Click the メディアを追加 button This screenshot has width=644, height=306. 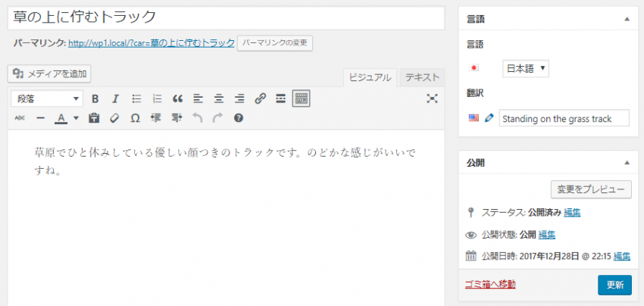(49, 74)
